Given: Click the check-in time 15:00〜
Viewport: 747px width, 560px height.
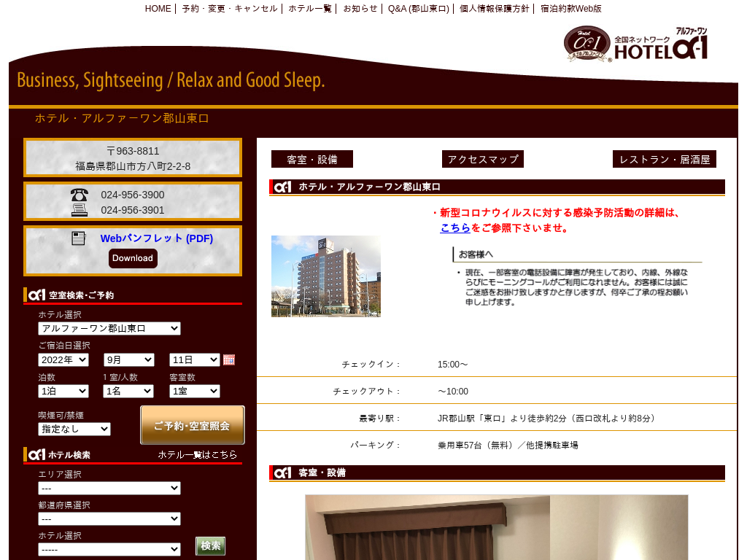Looking at the screenshot, I should click(452, 365).
